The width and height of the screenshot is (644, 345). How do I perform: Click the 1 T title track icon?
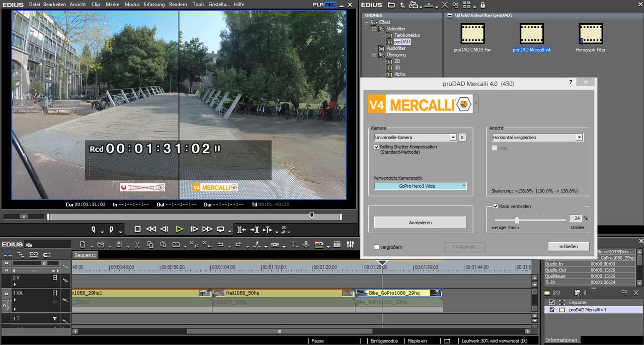(x=55, y=319)
